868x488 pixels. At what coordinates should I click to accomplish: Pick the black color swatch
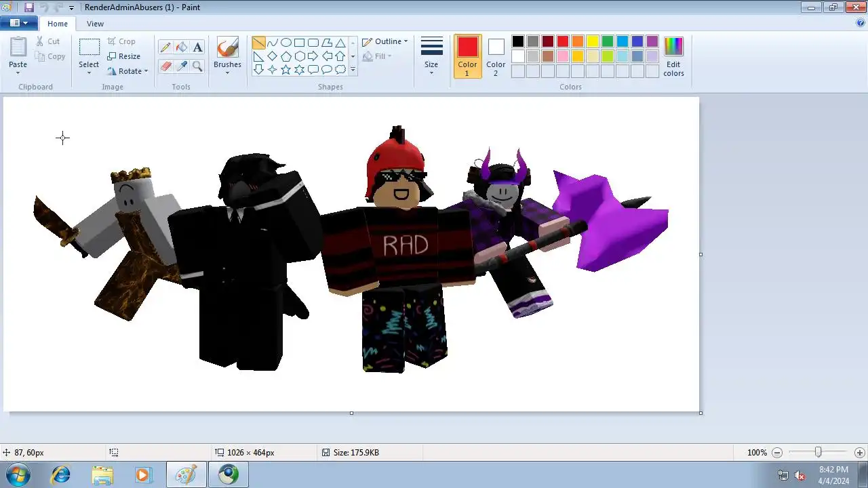518,41
